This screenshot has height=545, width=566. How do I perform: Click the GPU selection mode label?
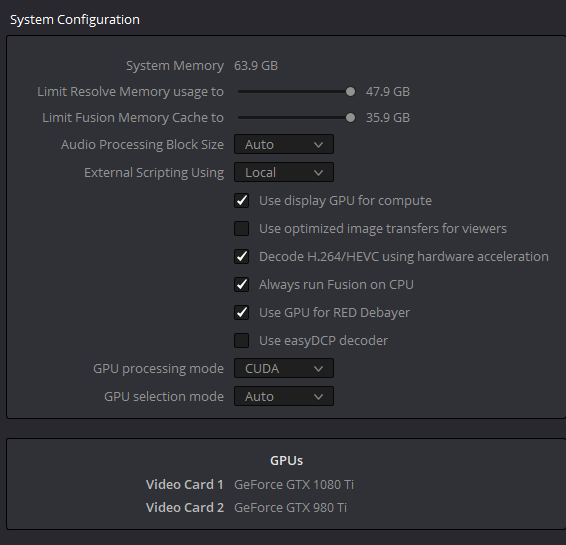click(164, 396)
